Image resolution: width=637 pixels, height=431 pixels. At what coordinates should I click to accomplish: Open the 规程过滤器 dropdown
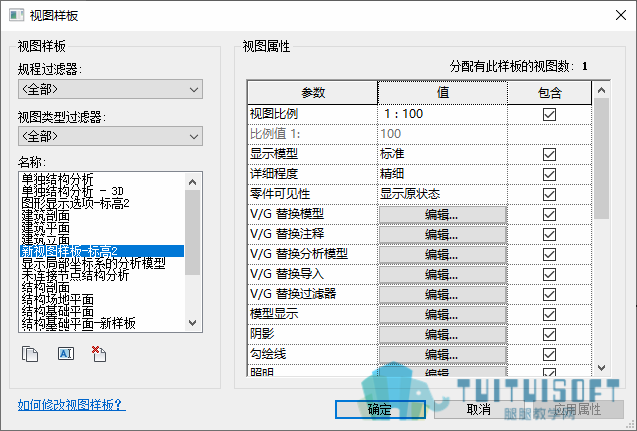pyautogui.click(x=110, y=89)
